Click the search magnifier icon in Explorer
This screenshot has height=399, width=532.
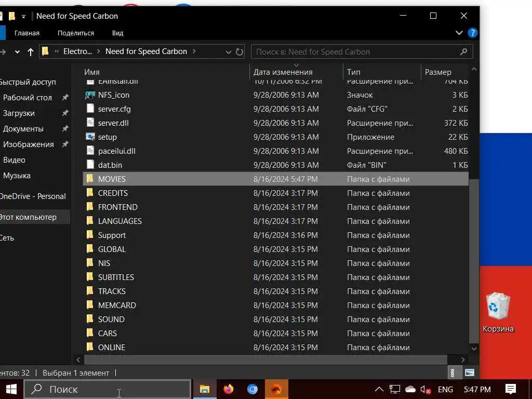[x=463, y=51]
